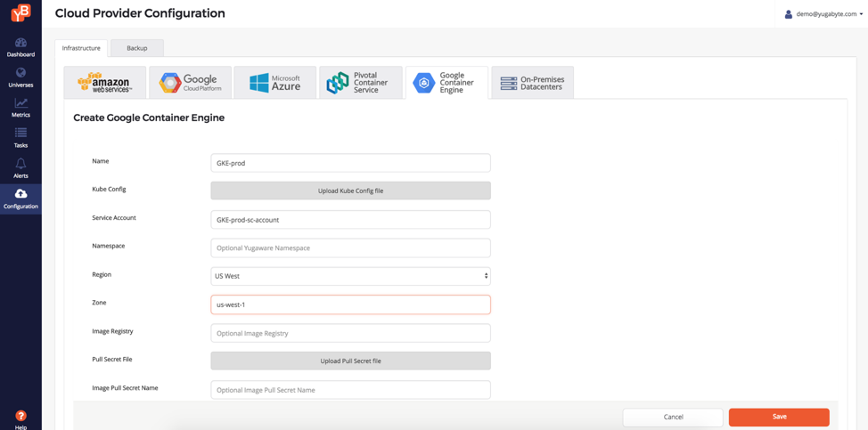Image resolution: width=868 pixels, height=430 pixels.
Task: Focus the Namespace input field
Action: coord(350,247)
